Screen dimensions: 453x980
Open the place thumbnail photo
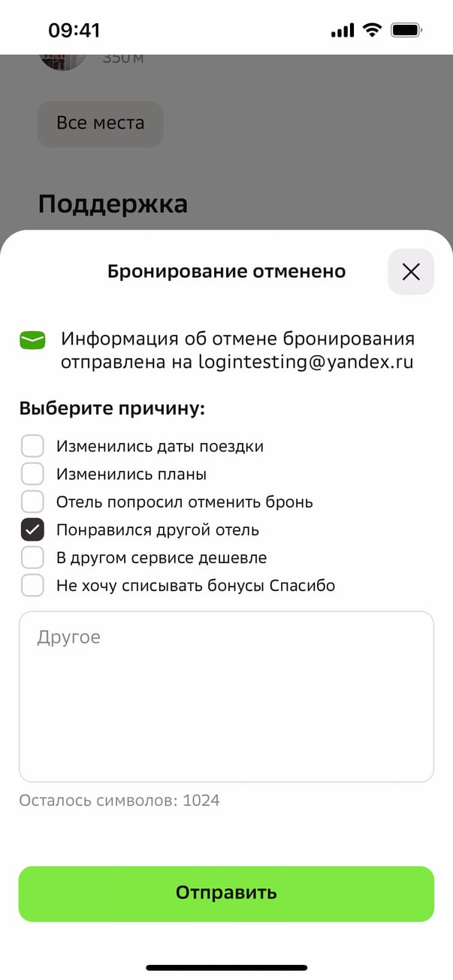(x=63, y=60)
